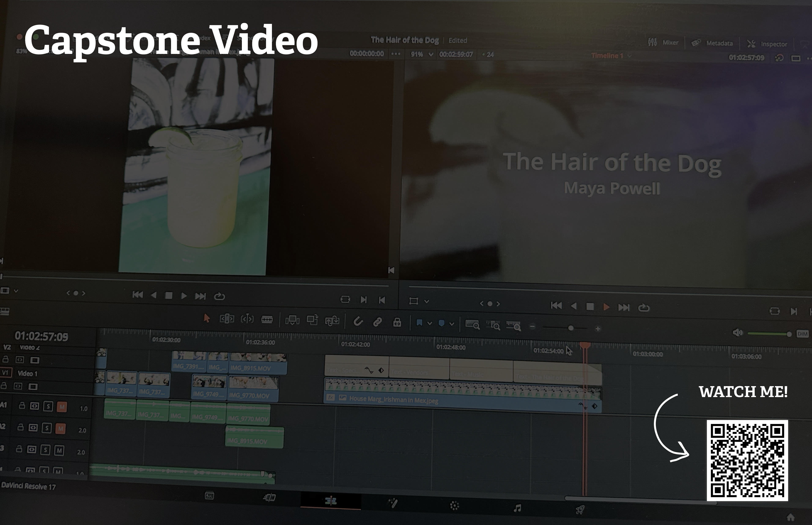Image resolution: width=812 pixels, height=525 pixels.
Task: Add a flag with the flag icon
Action: coord(420,322)
